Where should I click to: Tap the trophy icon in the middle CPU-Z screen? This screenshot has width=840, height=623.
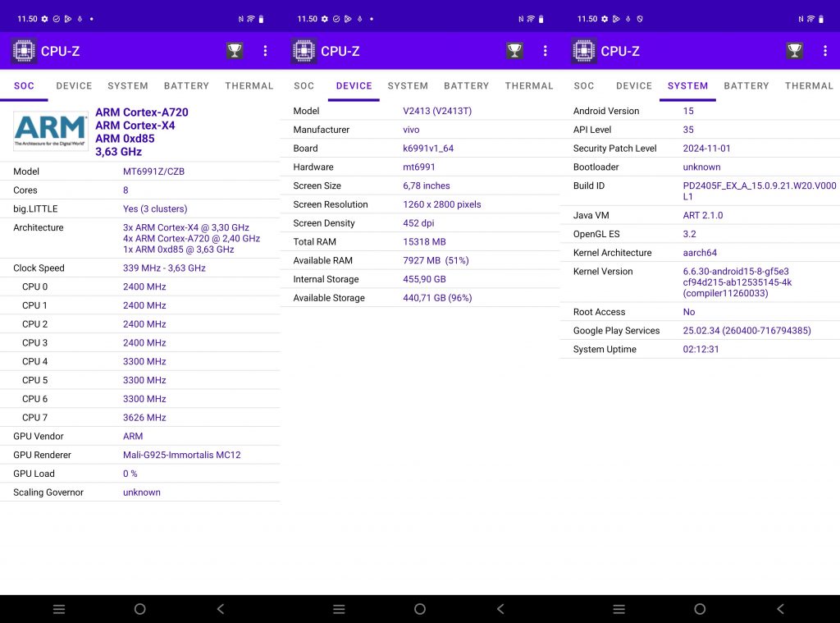(515, 51)
